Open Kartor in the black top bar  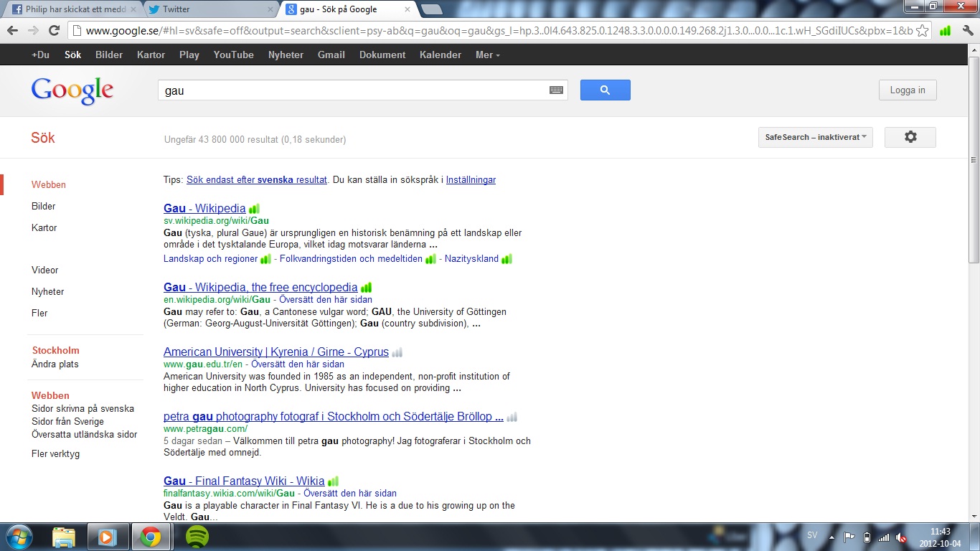click(151, 55)
